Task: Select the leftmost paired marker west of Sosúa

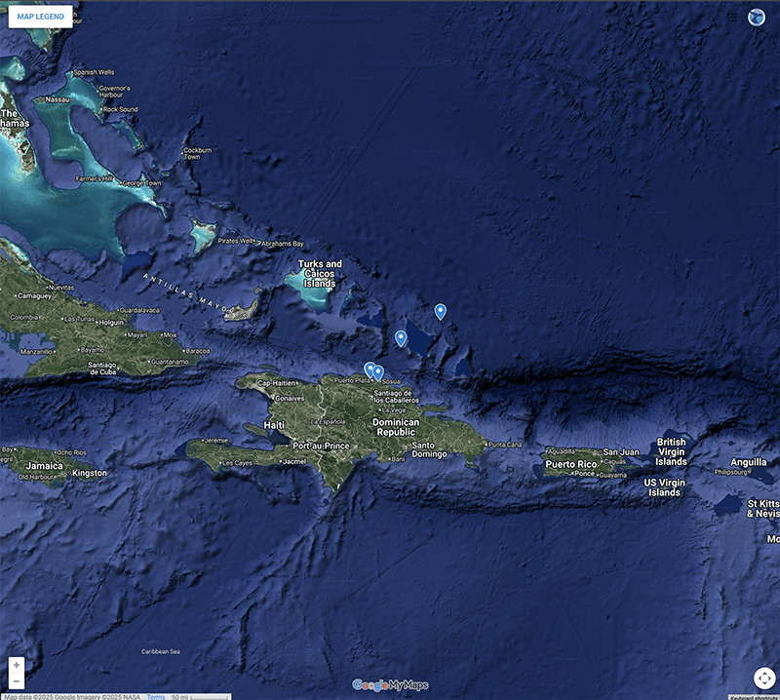Action: click(x=370, y=369)
